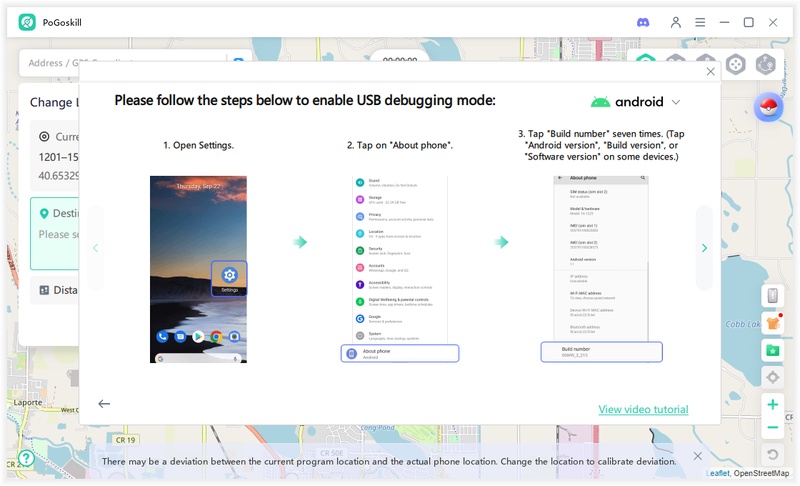800x486 pixels.
Task: Select the joystick mode icon
Action: (736, 65)
